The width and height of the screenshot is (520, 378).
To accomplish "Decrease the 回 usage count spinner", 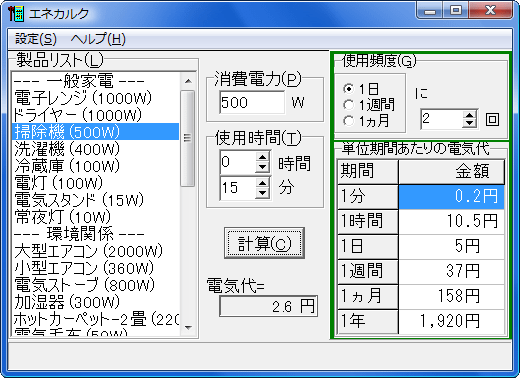I will [469, 123].
